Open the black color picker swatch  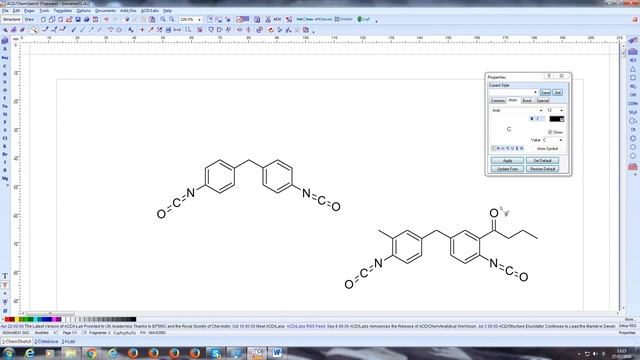(x=557, y=119)
